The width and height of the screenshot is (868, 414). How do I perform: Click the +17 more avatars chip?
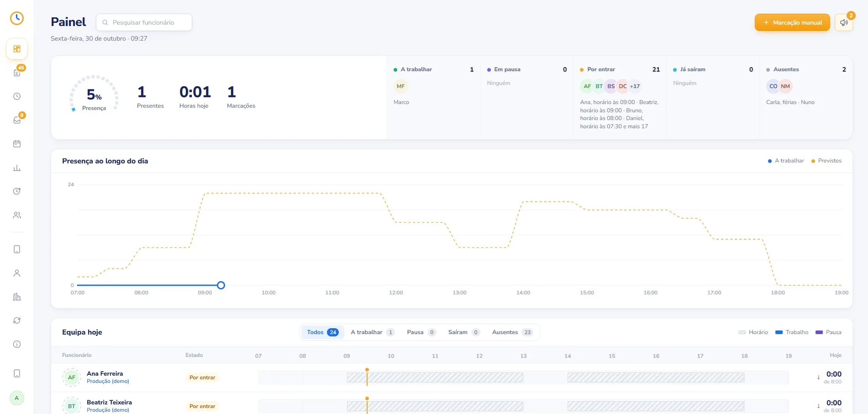(635, 86)
